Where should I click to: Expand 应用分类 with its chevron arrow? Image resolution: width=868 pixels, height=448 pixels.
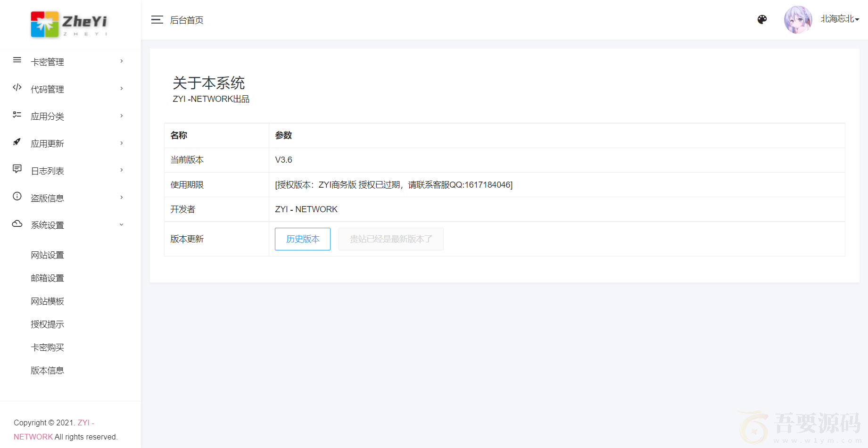pos(122,116)
